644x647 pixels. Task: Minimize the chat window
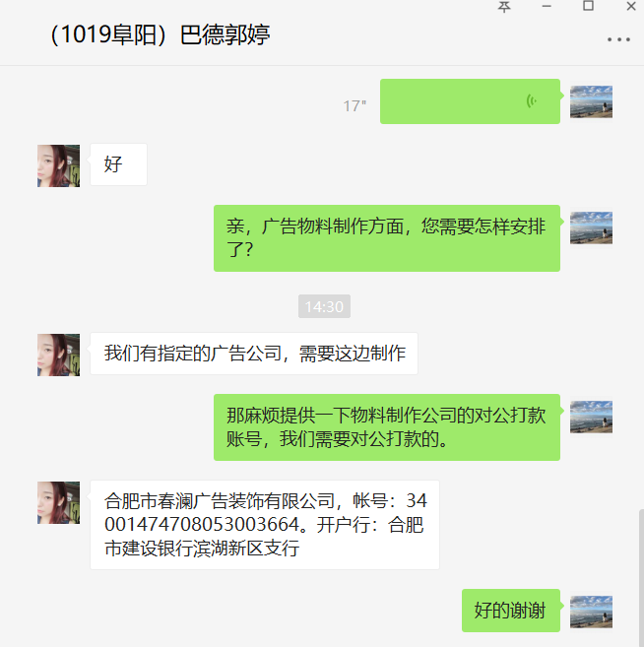[x=547, y=6]
